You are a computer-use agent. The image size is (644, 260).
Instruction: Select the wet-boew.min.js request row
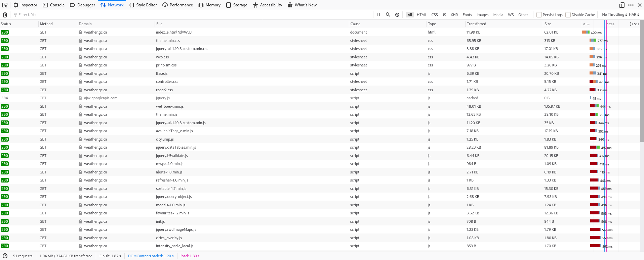click(170, 106)
